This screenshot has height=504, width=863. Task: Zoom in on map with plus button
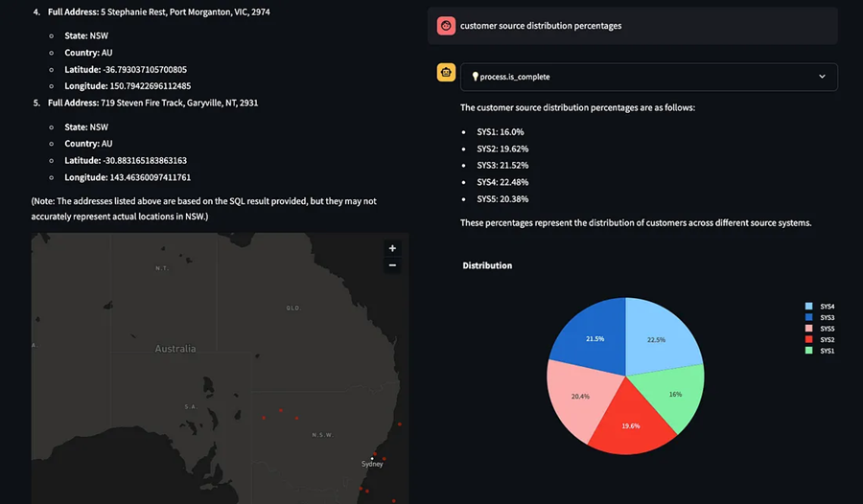392,248
